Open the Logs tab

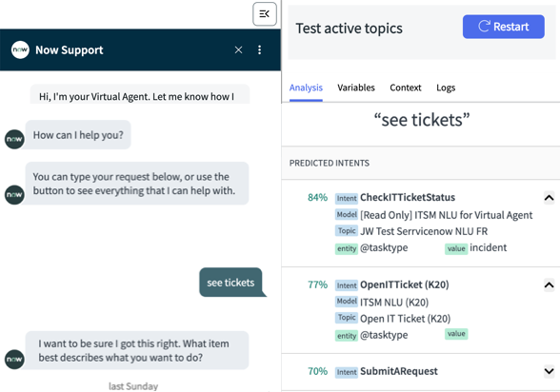click(446, 88)
